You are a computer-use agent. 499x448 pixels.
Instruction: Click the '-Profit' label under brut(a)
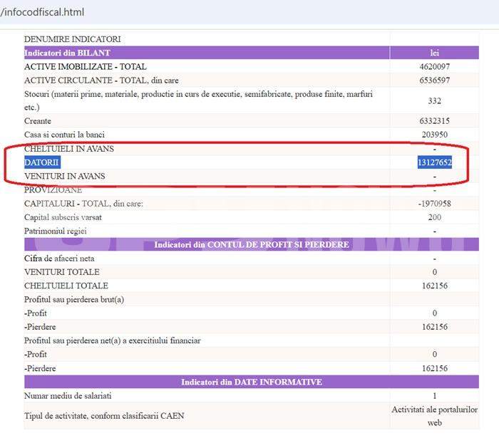(36, 313)
